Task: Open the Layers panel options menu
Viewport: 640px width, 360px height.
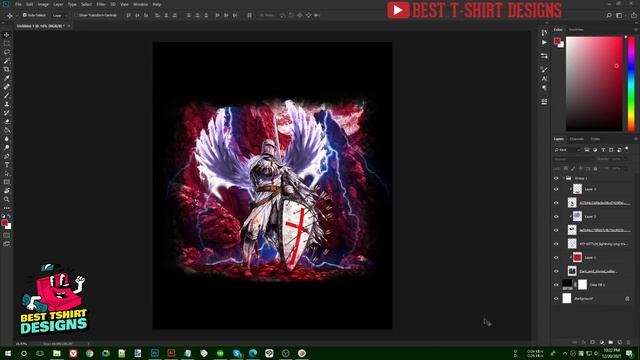Action: point(635,139)
